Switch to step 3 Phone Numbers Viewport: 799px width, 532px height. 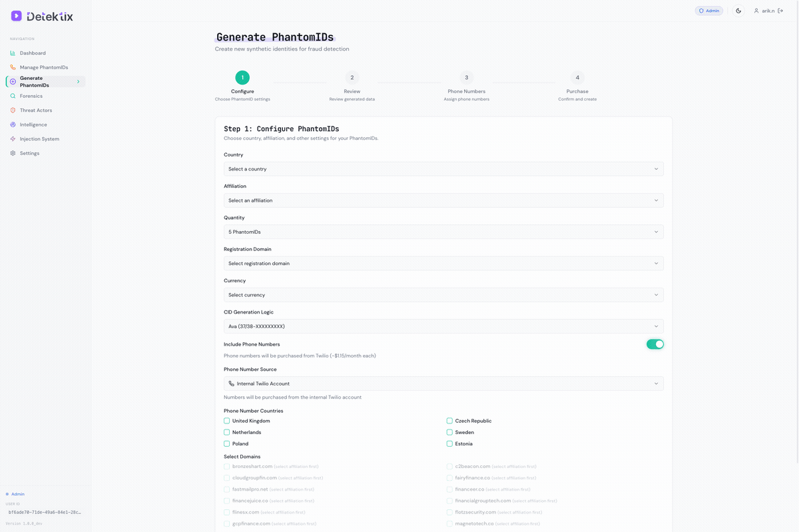[x=466, y=77]
